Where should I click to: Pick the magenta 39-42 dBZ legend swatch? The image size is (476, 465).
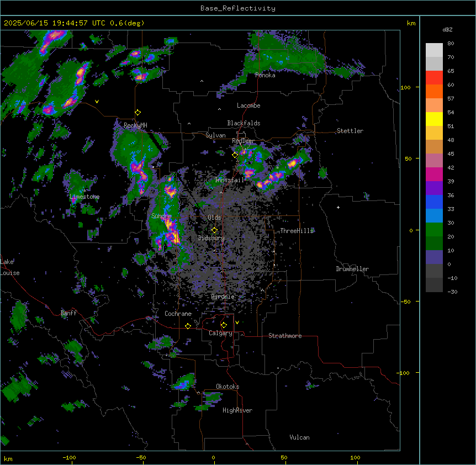[x=434, y=174]
